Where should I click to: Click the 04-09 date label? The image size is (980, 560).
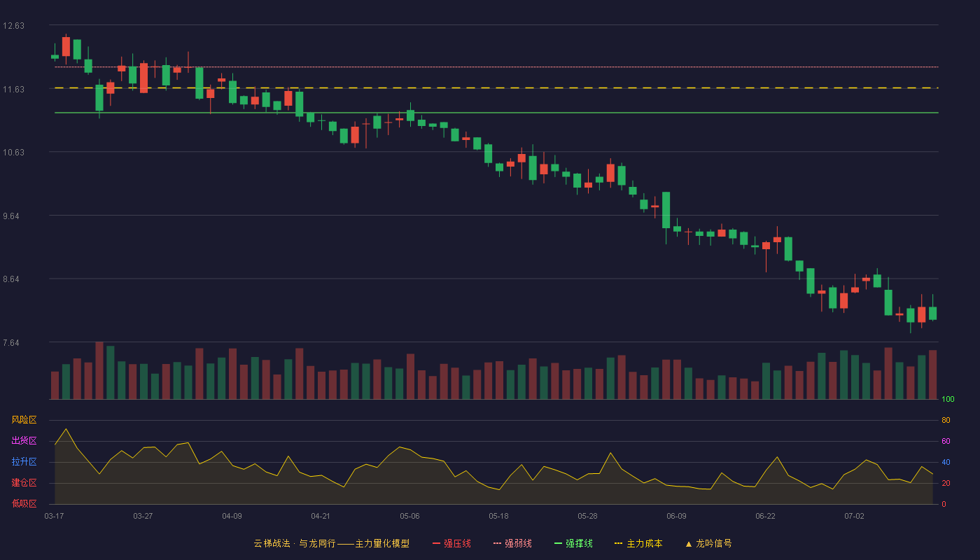click(x=232, y=516)
